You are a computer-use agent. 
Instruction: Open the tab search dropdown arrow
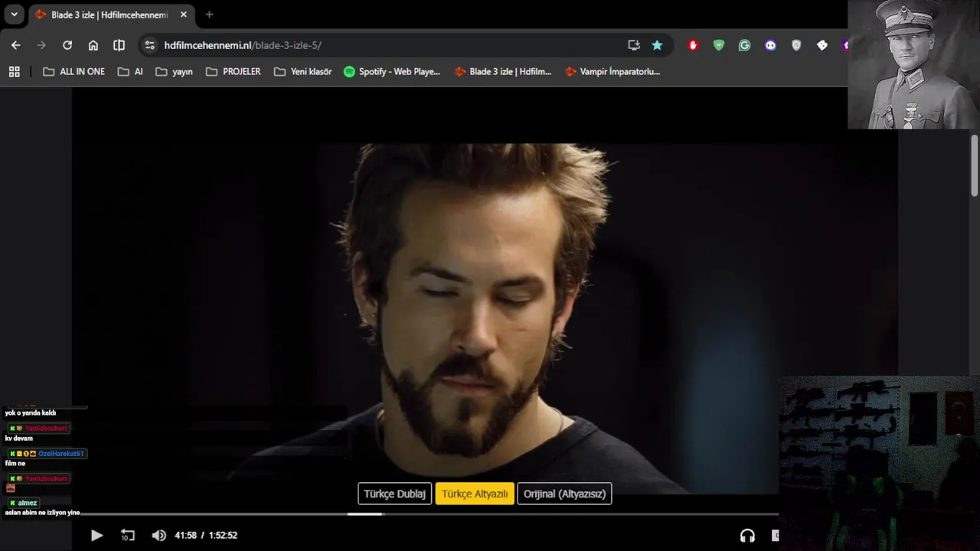tap(14, 15)
